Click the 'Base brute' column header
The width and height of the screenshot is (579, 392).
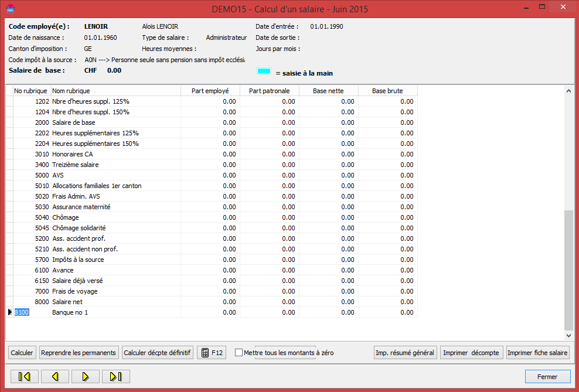(387, 91)
